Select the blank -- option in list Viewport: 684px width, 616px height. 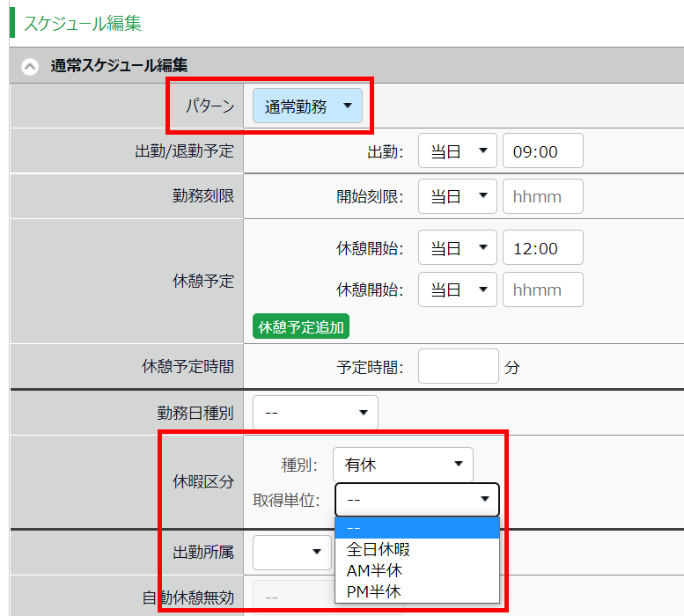tap(416, 527)
